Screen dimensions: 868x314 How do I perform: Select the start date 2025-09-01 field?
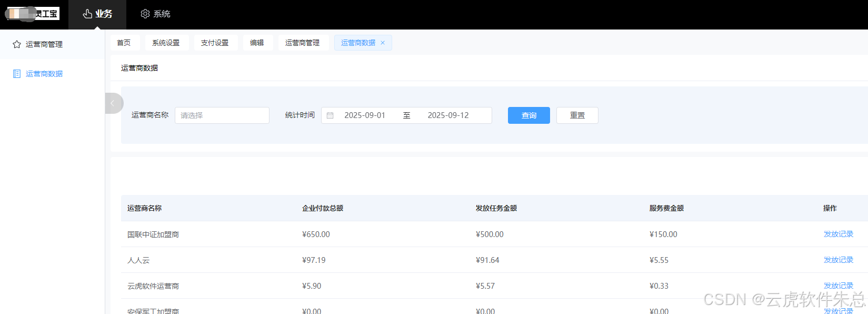[365, 115]
